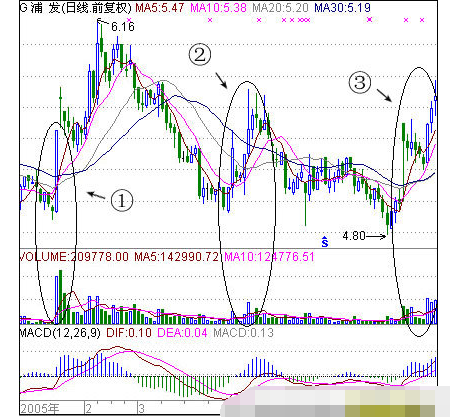This screenshot has width=457, height=417.
Task: Click the DEA:0.04 value label
Action: [182, 333]
